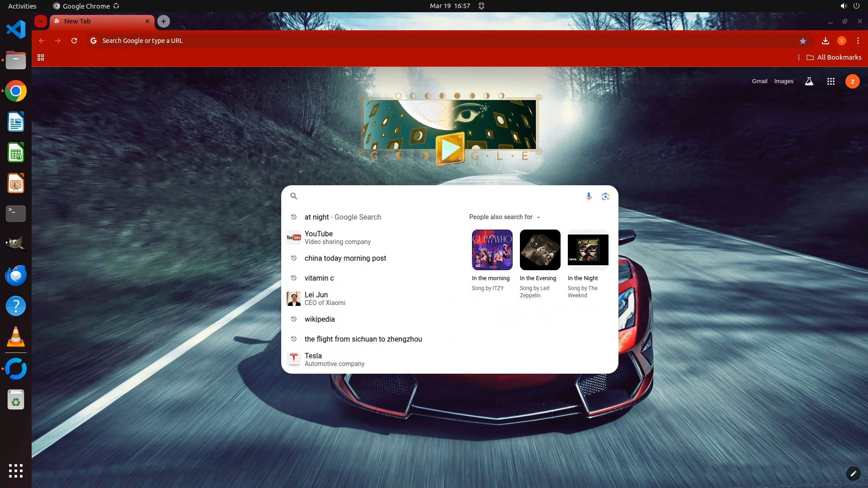Open the Gmail link
Viewport: 868px width, 488px height.
tap(759, 81)
